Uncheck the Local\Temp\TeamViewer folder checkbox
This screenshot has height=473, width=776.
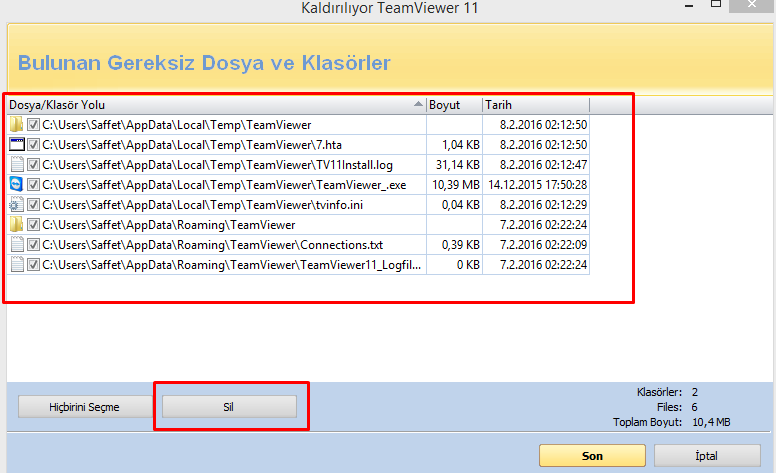[x=33, y=125]
